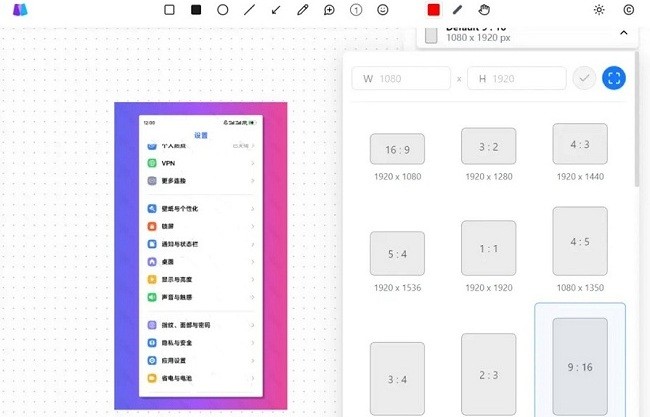Click the 1920 x 1536 size label
Viewport: 650px width, 417px height.
tap(398, 288)
